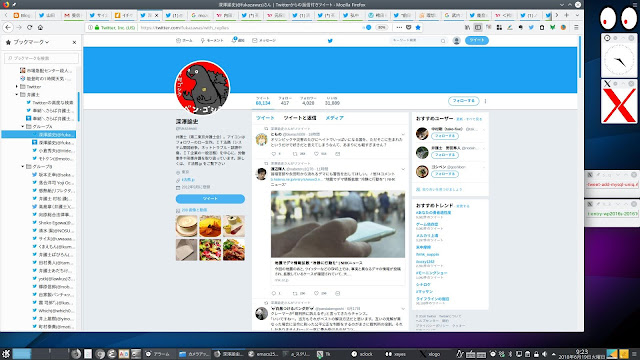Toggle the sidebar view toolbar icon
The image size is (640, 360).
pos(478,27)
